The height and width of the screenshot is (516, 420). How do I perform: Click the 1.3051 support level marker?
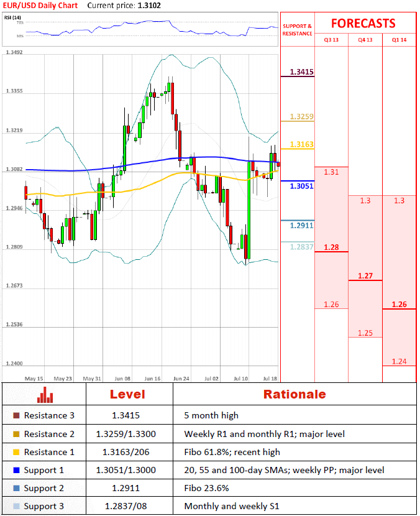tap(301, 186)
